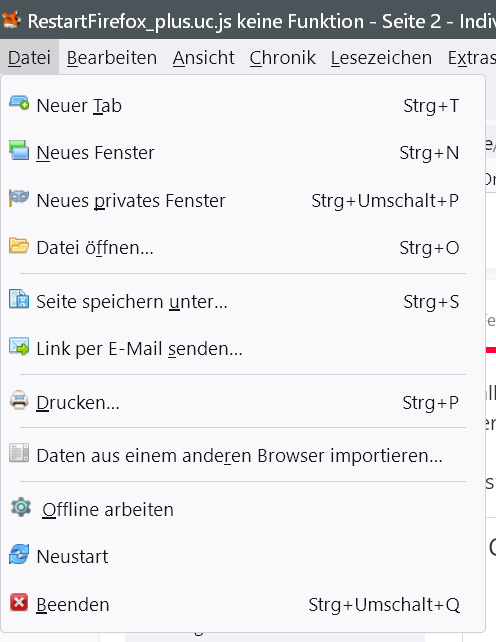Viewport: 496px width, 642px height.
Task: Open the Chronik menu
Action: pyautogui.click(x=283, y=58)
